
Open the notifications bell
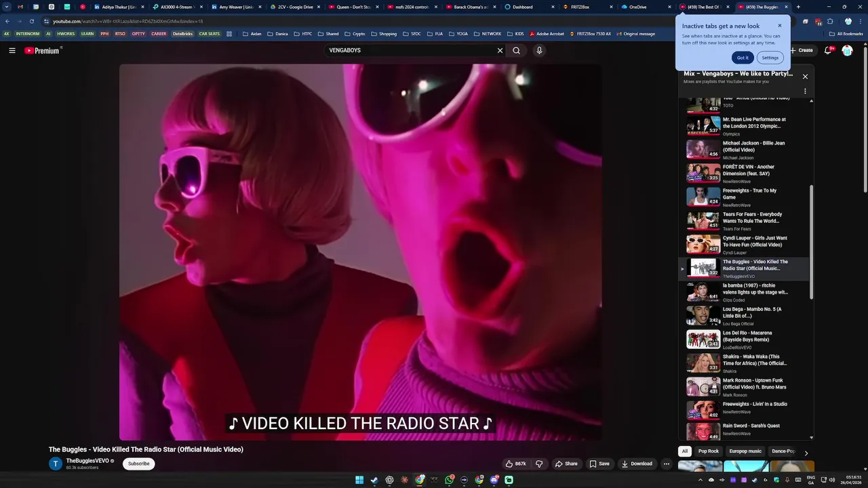829,50
